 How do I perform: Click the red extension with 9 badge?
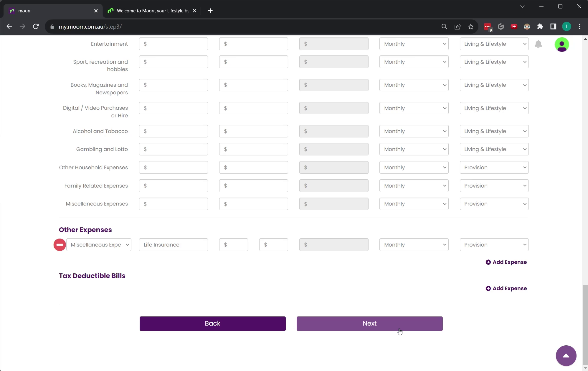pyautogui.click(x=488, y=27)
